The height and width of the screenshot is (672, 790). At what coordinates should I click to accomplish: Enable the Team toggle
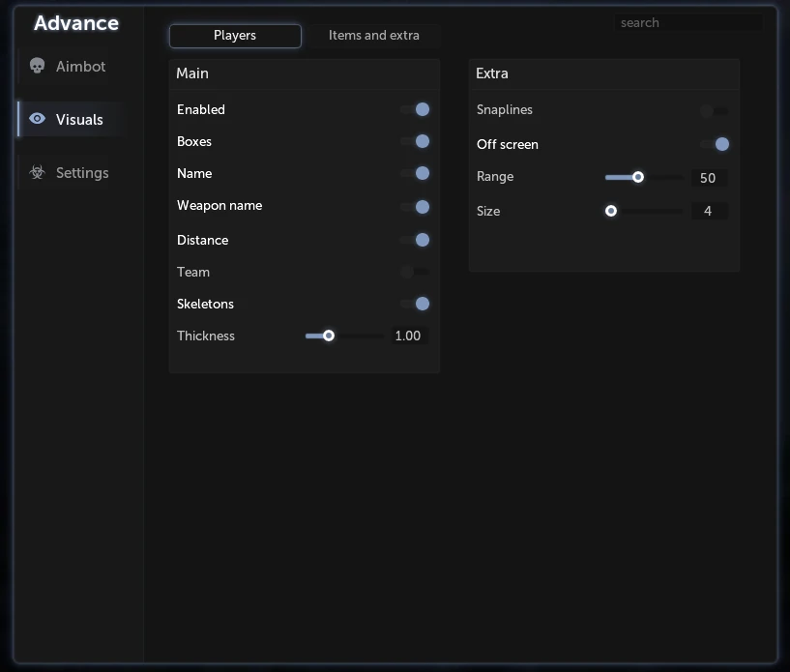coord(415,272)
